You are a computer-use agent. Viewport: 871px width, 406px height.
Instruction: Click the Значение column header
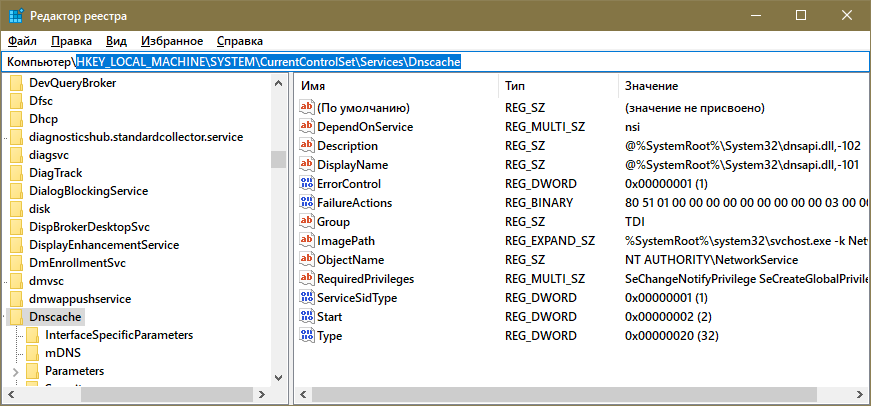pyautogui.click(x=649, y=86)
